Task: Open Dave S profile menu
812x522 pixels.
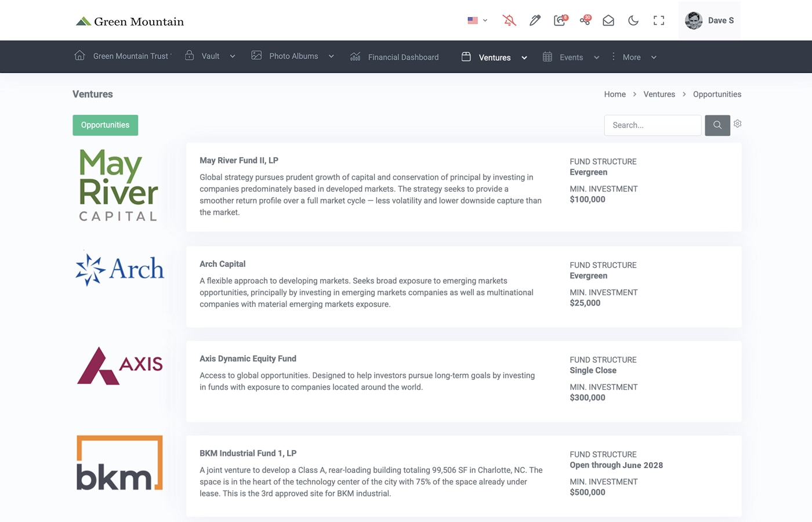Action: pyautogui.click(x=709, y=20)
